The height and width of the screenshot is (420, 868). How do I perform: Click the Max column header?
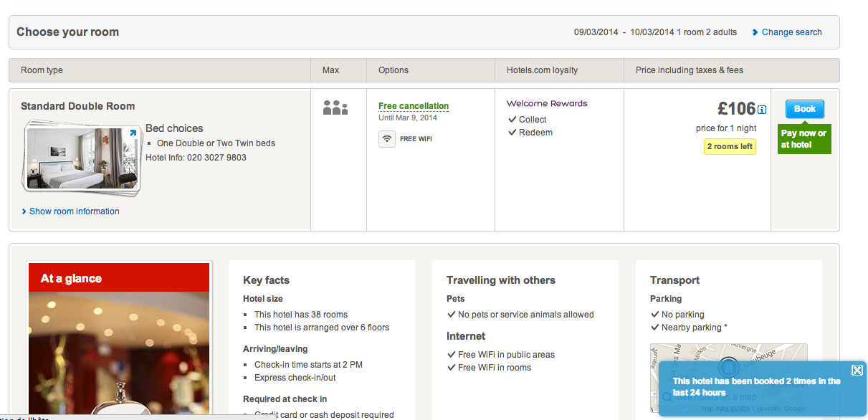click(331, 70)
